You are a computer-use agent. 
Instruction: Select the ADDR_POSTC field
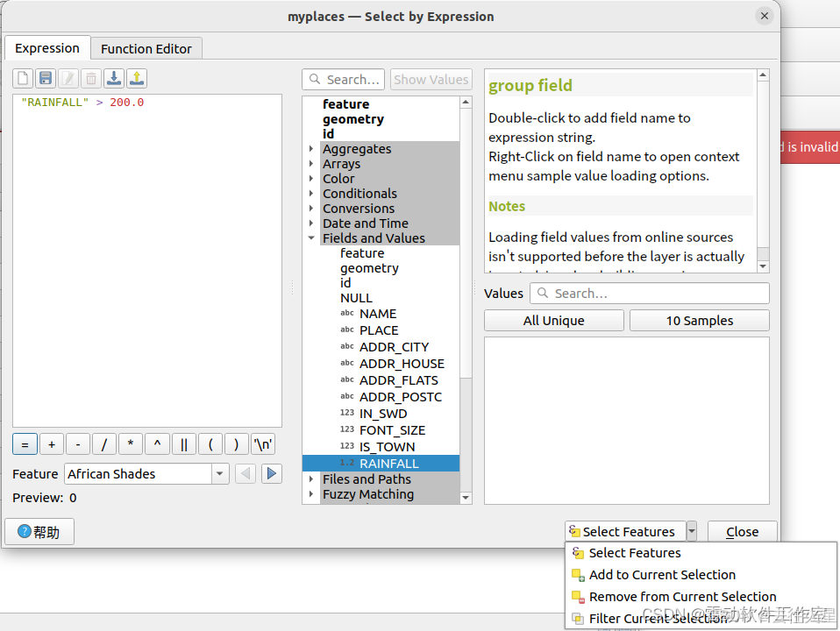401,396
